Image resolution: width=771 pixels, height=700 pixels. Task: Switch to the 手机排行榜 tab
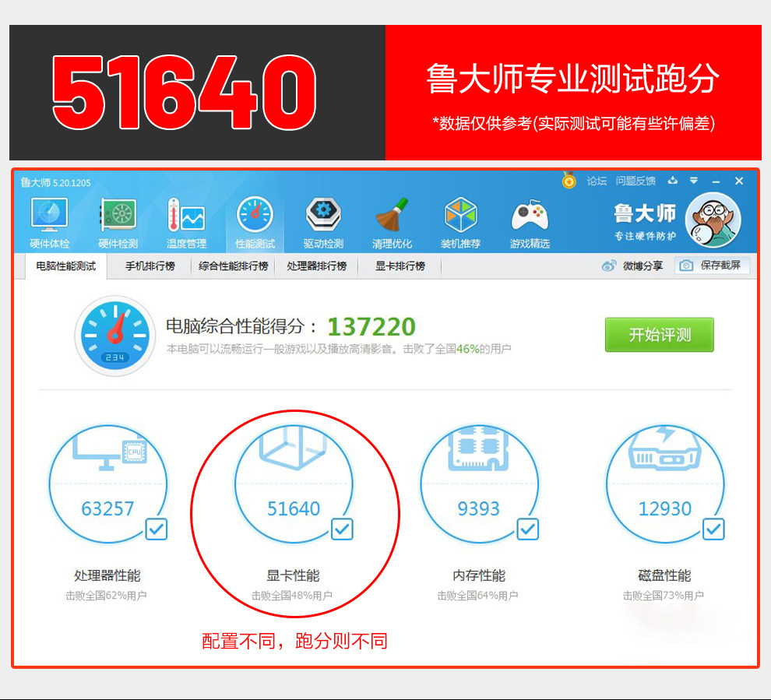(150, 266)
